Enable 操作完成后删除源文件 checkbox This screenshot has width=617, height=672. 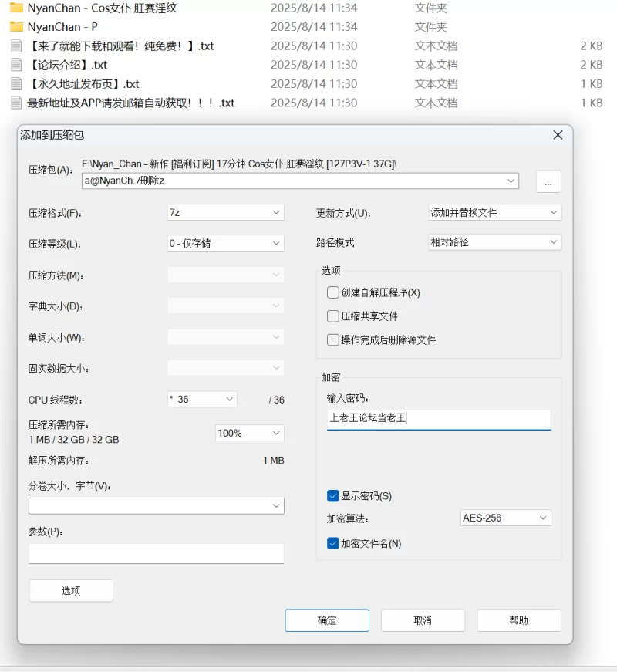[333, 339]
